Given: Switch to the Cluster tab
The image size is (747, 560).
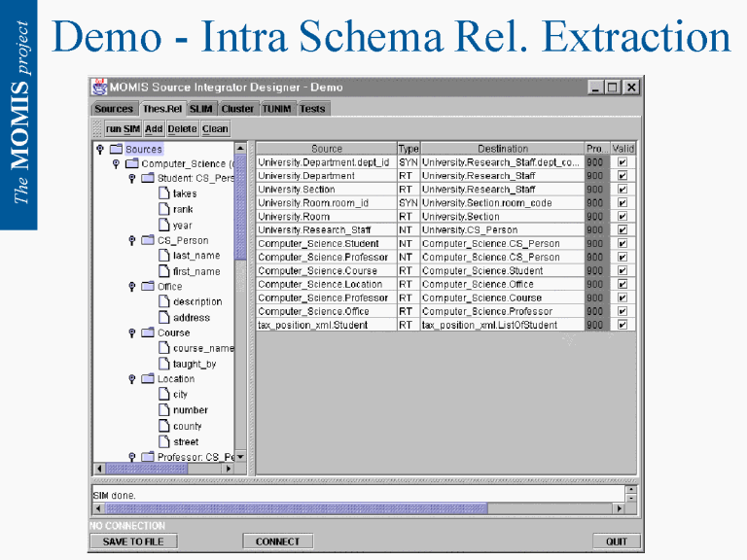Looking at the screenshot, I should coord(237,109).
